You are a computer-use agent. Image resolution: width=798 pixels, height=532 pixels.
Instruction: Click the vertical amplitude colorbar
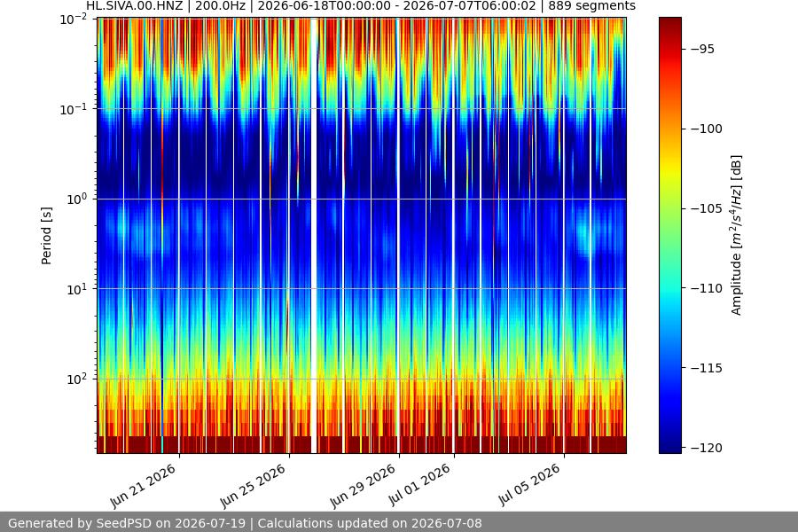pos(669,235)
